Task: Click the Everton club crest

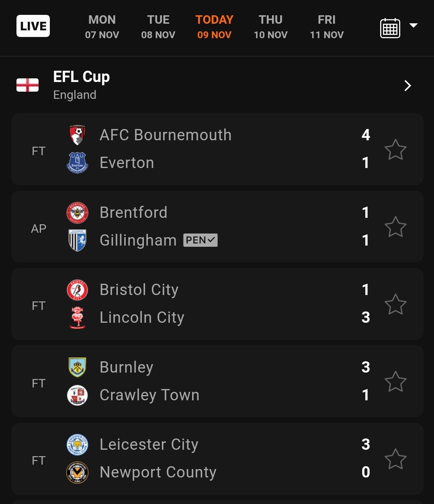Action: [77, 163]
